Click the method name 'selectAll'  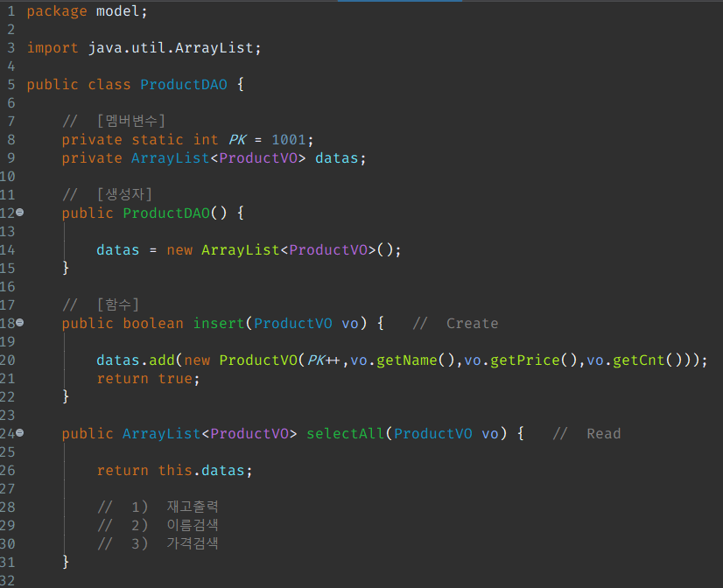click(x=346, y=434)
